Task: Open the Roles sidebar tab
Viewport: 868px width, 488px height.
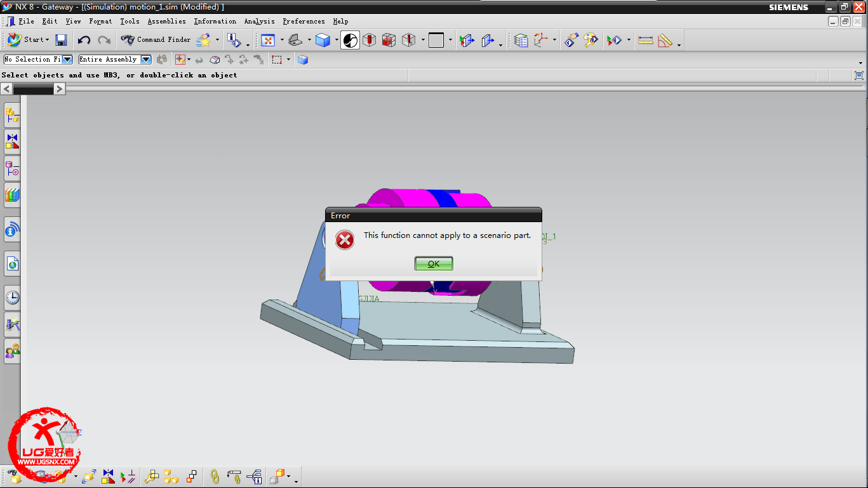Action: tap(12, 351)
